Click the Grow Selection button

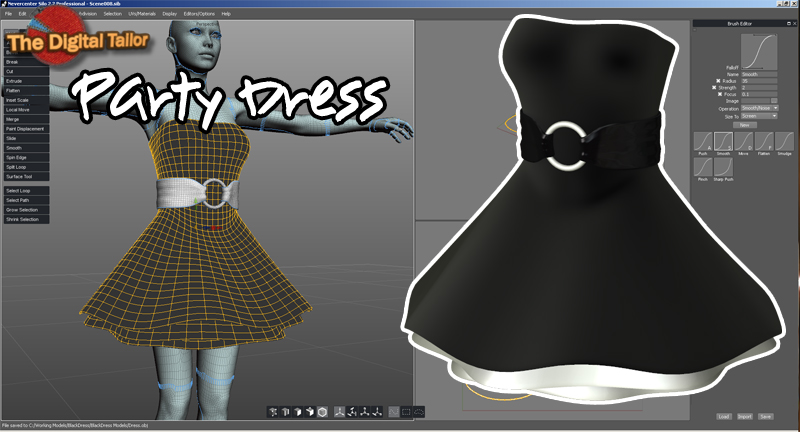(27, 210)
